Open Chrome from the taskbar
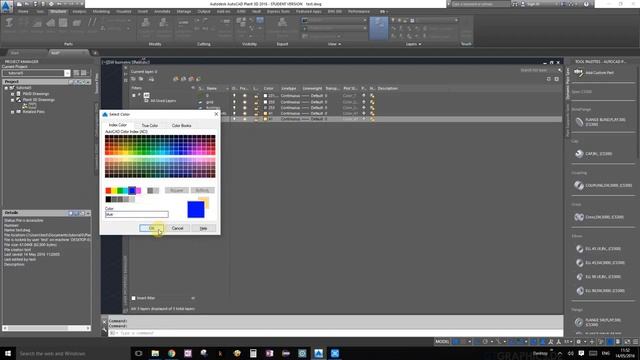The width and height of the screenshot is (640, 360). pyautogui.click(x=171, y=353)
